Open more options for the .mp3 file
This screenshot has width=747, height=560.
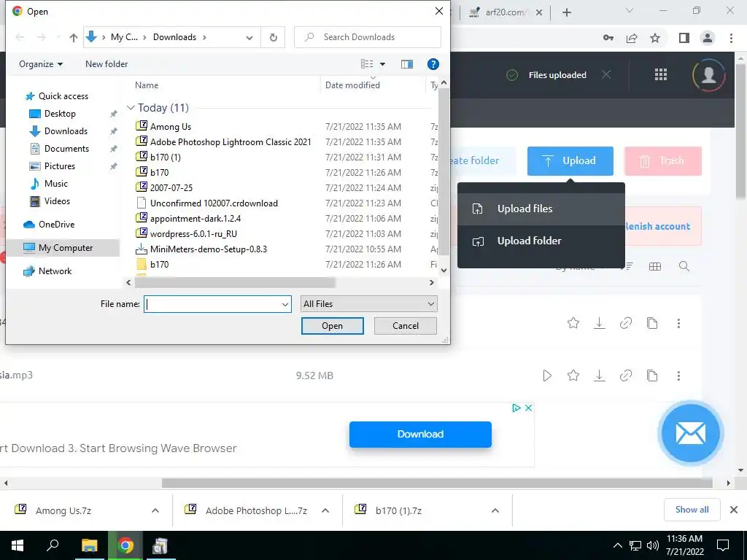click(x=678, y=376)
